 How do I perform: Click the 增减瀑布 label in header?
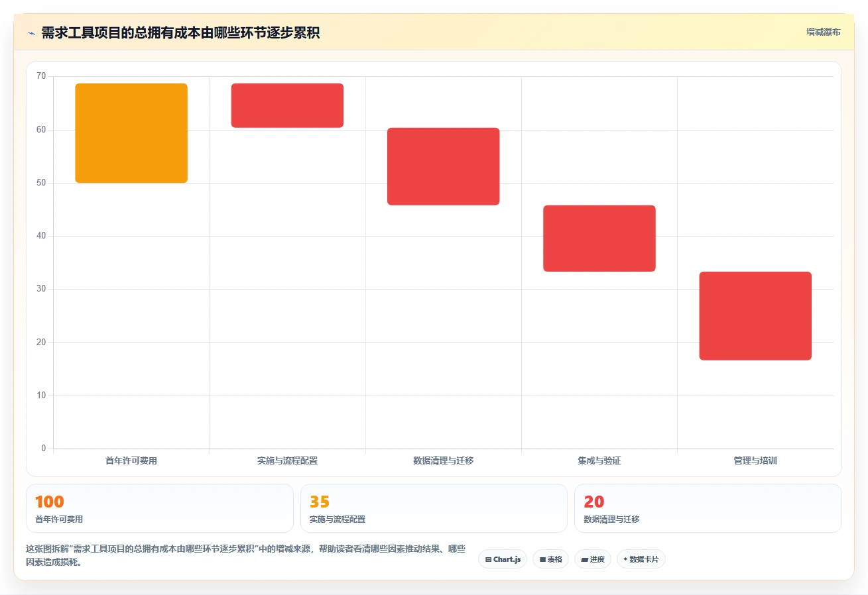point(823,32)
